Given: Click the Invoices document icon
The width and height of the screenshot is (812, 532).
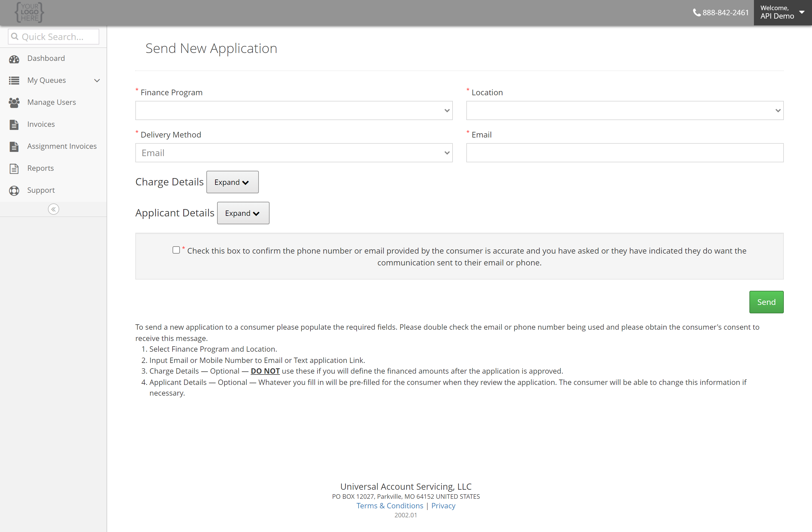Looking at the screenshot, I should click(x=14, y=125).
